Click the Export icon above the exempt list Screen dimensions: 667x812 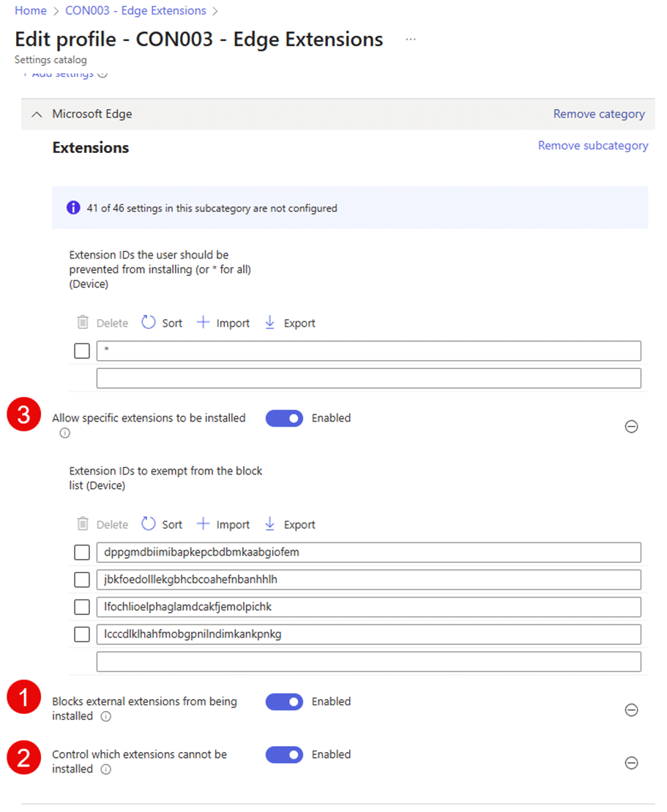pos(270,524)
